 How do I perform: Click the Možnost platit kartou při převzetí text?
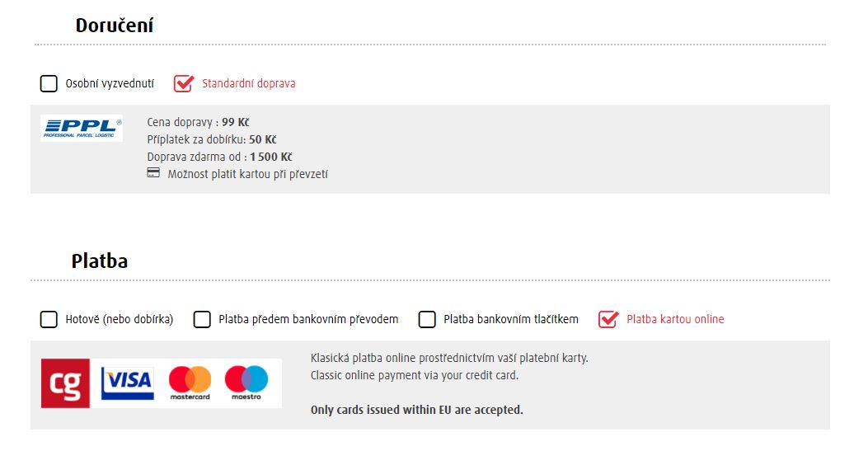click(247, 174)
